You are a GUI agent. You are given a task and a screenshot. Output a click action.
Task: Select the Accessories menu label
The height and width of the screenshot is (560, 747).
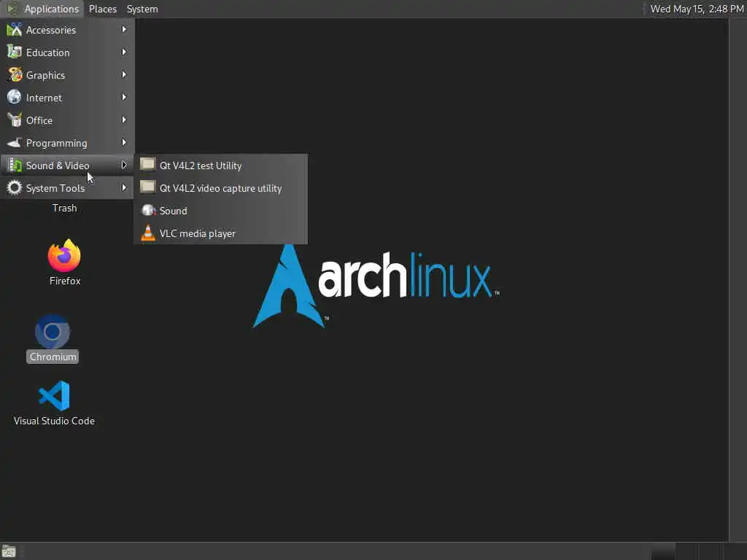click(51, 30)
